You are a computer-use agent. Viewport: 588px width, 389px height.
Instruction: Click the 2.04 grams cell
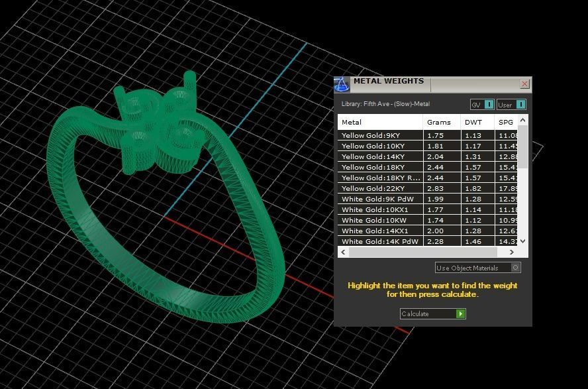[442, 156]
